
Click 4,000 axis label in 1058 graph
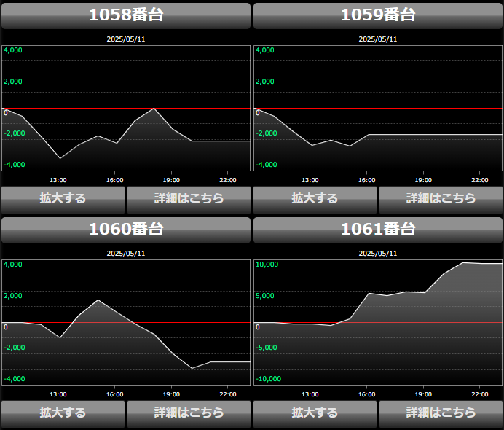[x=13, y=50]
